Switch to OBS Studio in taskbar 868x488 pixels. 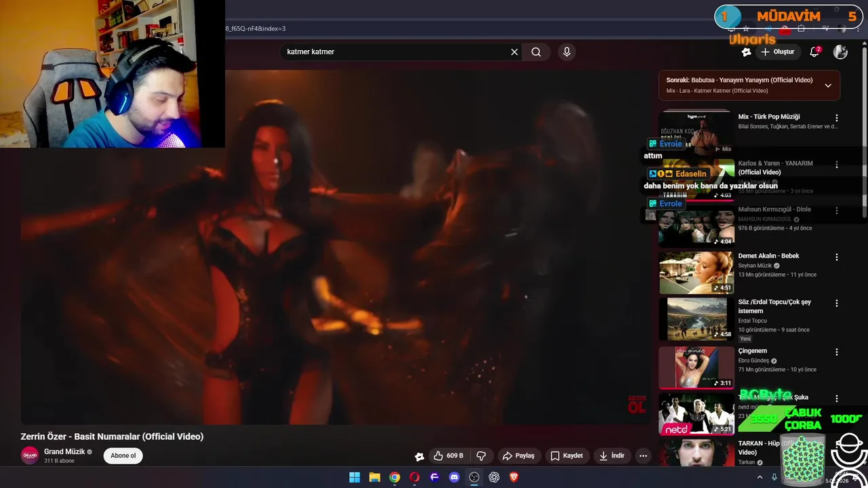pyautogui.click(x=474, y=477)
